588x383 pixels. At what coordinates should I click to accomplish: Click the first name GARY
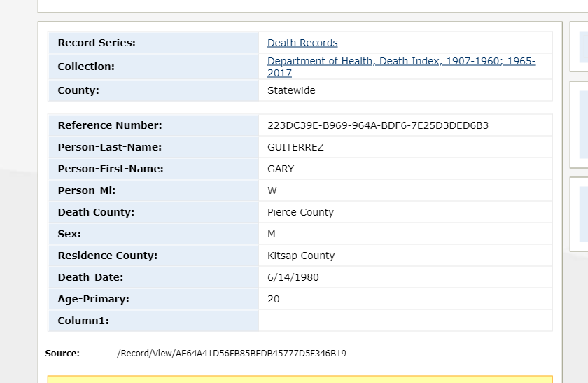[x=281, y=169]
